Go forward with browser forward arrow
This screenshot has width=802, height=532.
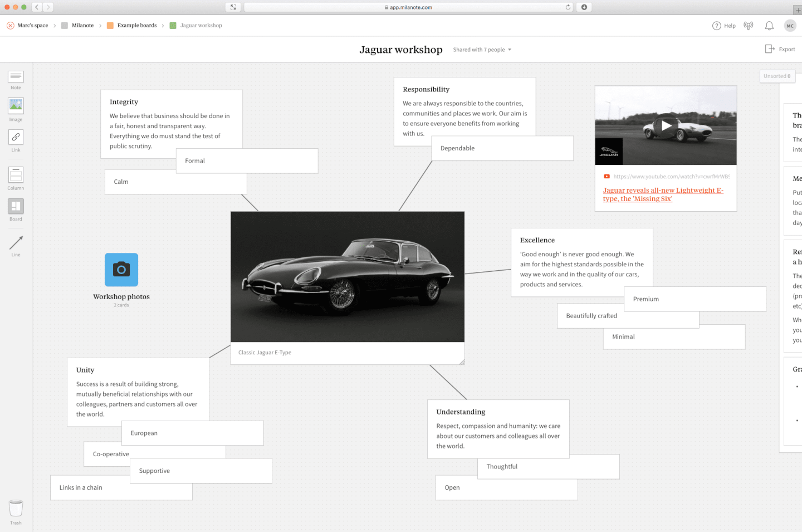point(48,7)
